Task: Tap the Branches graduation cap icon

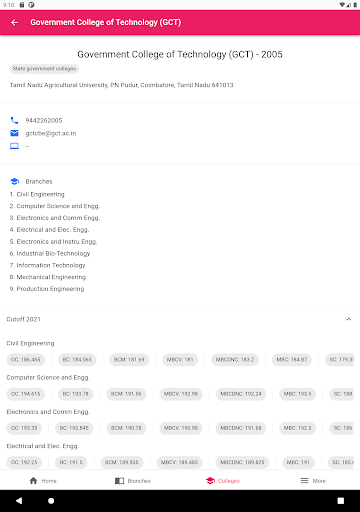Action: coord(15,181)
